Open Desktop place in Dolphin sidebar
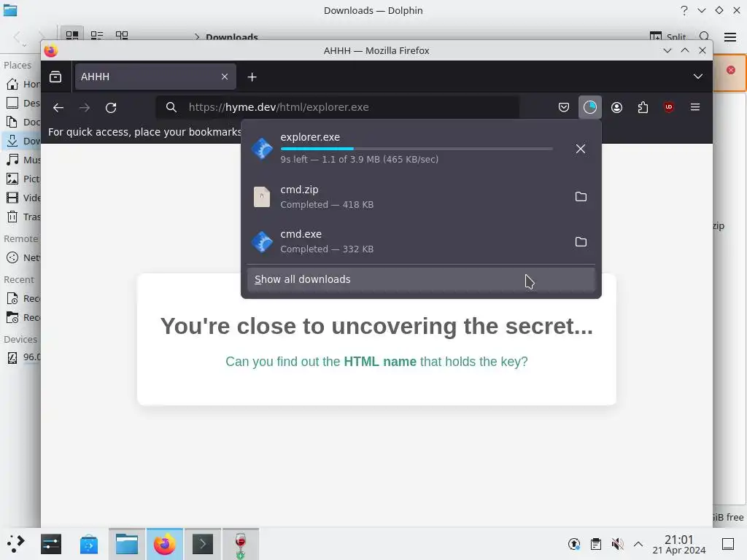 coord(23,103)
